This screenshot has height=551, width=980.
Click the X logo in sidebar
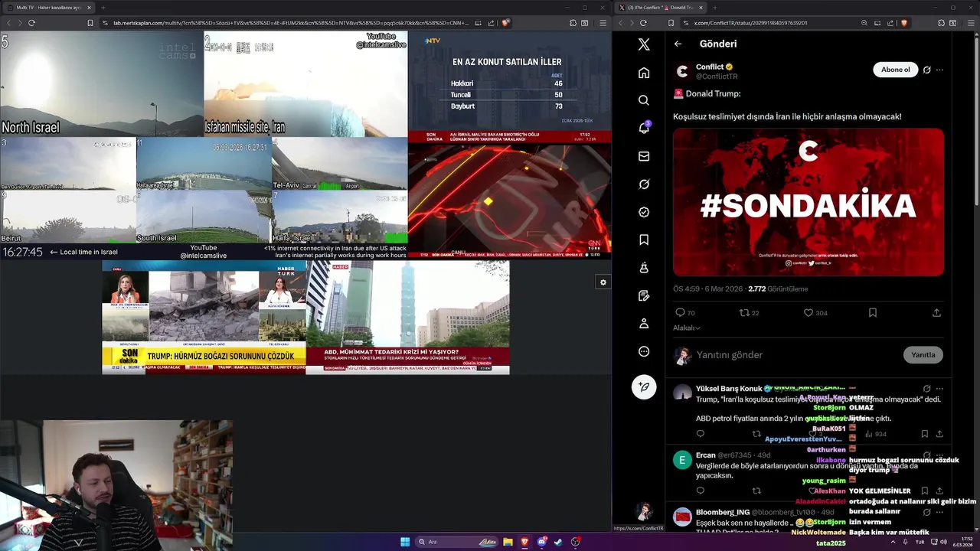[x=644, y=44]
